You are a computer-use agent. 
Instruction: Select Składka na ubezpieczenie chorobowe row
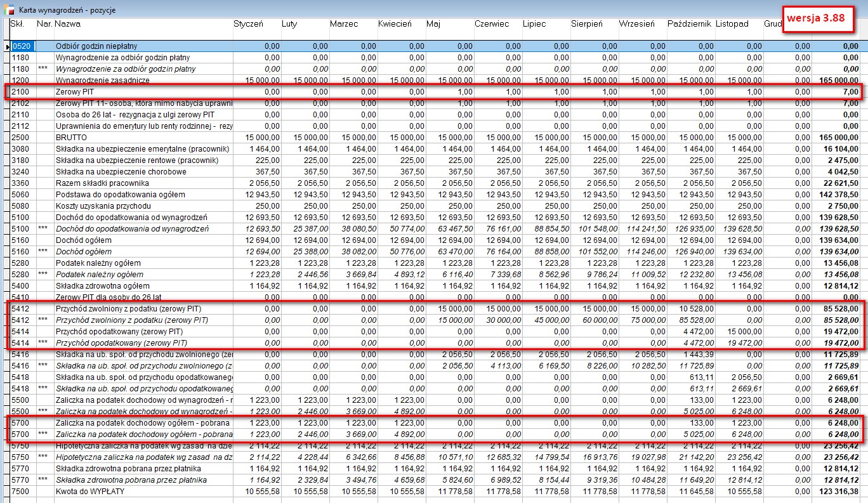[121, 172]
